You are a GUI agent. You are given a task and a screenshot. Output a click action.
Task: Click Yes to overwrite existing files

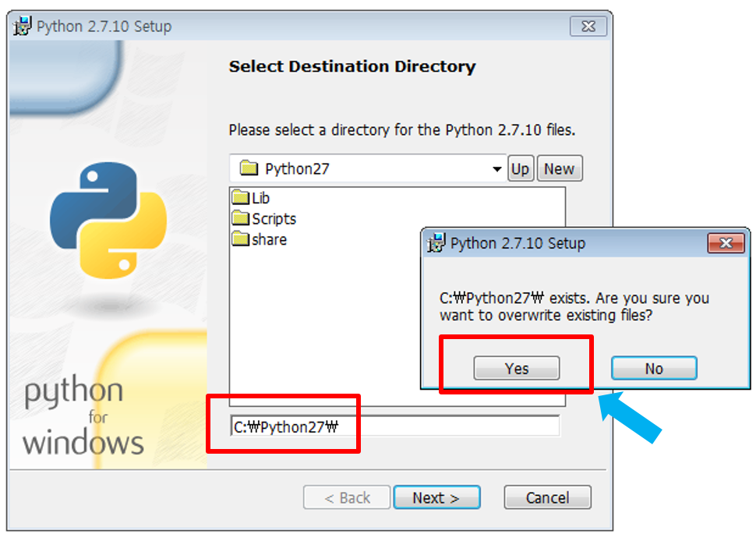(x=516, y=369)
